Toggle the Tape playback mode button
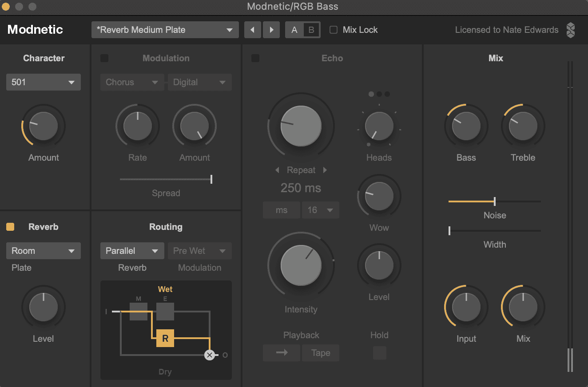Screen dimensions: 588x387 click(321, 353)
